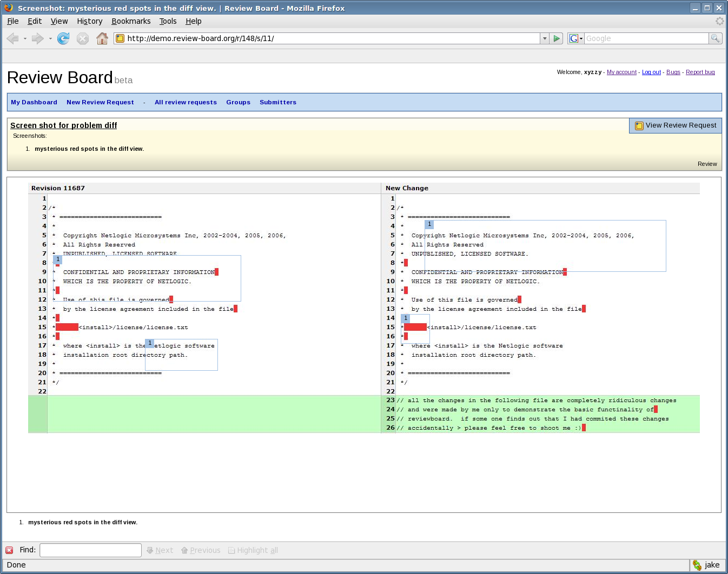Open the Tools menu
728x574 pixels.
click(168, 21)
